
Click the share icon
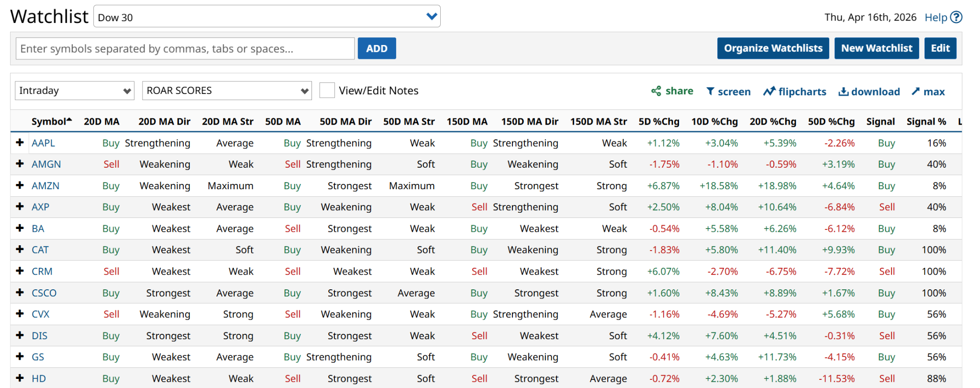656,91
